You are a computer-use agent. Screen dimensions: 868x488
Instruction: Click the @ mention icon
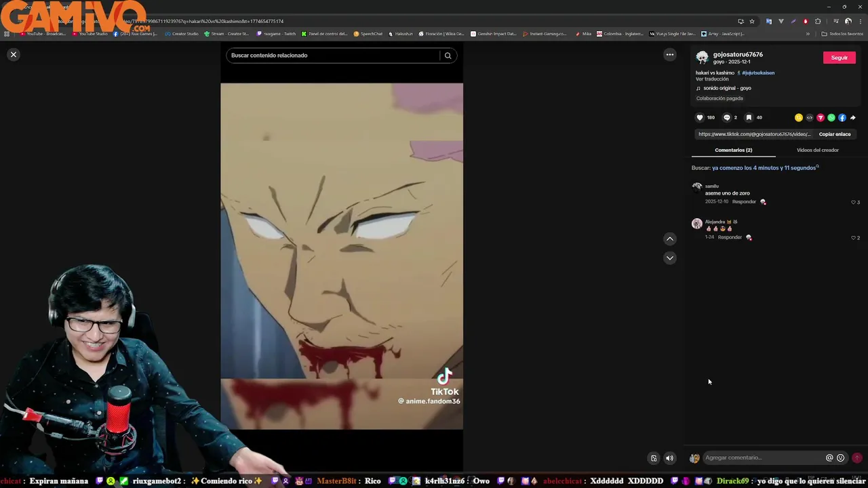[x=829, y=458]
